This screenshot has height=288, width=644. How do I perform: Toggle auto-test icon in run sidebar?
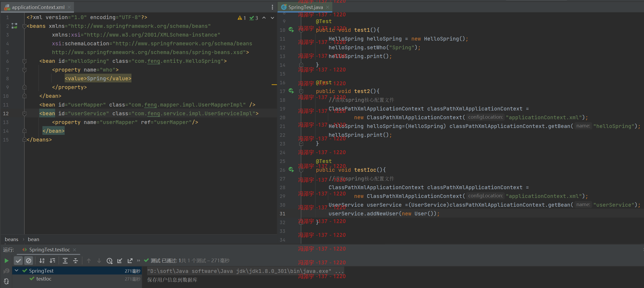click(x=6, y=281)
